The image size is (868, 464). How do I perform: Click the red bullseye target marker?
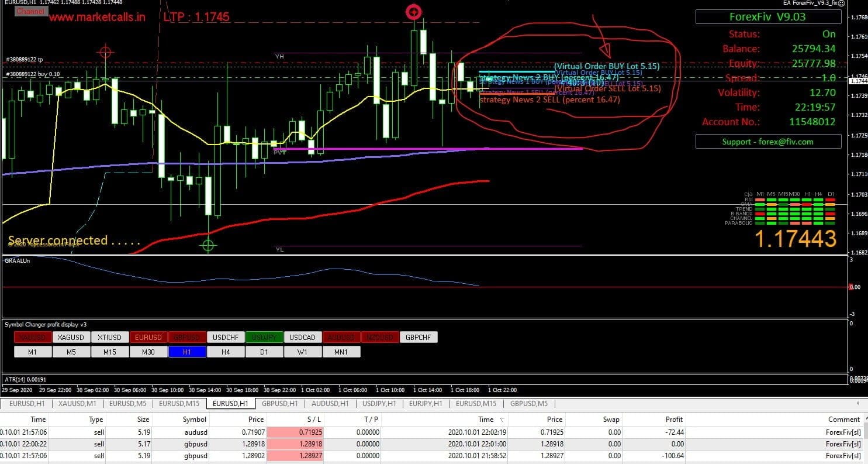414,11
